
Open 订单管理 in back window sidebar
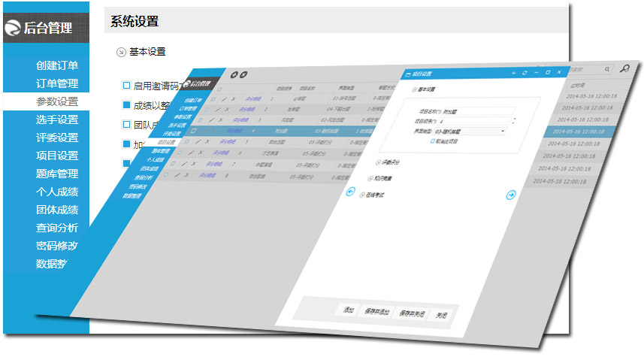pyautogui.click(x=56, y=83)
